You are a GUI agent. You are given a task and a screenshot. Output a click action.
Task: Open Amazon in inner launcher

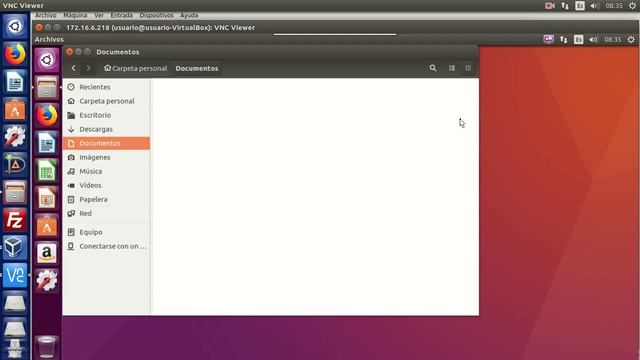[x=47, y=253]
